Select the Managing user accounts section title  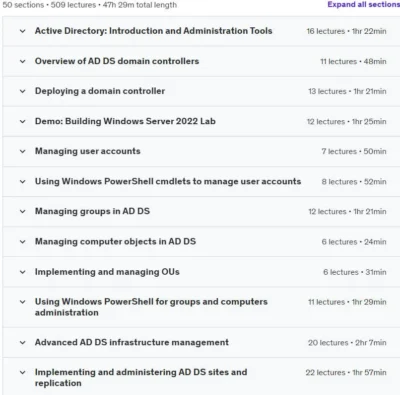(x=88, y=151)
